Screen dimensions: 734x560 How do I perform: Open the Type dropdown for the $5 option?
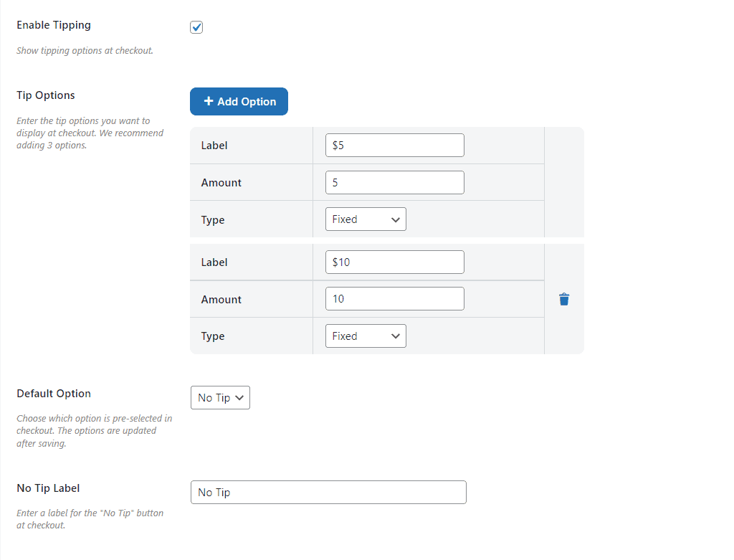(x=366, y=219)
